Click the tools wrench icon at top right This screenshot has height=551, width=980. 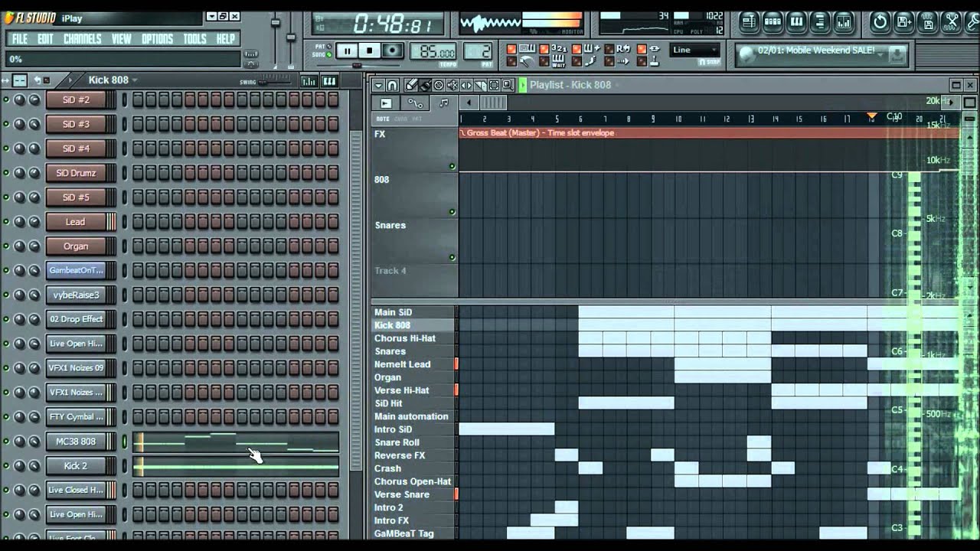coord(973,22)
